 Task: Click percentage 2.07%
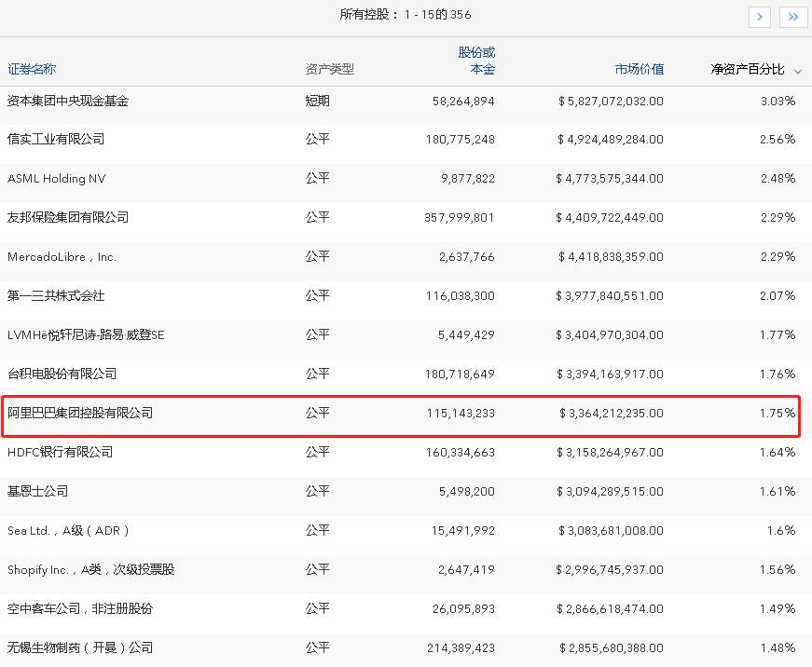778,295
